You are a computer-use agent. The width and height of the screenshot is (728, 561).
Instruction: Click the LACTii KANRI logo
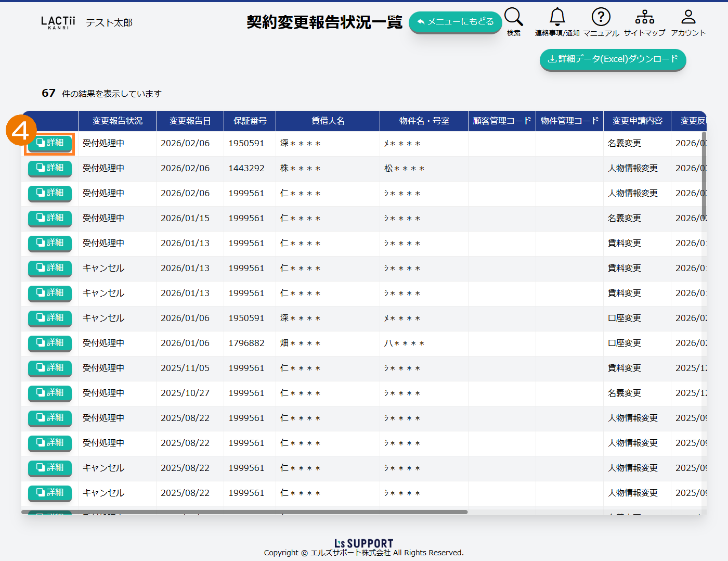pos(58,22)
